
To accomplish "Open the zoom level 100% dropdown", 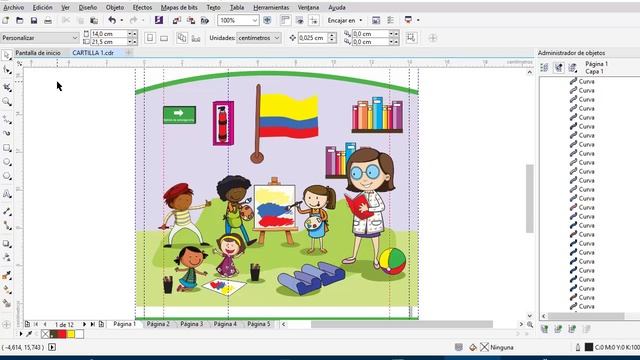I will [255, 20].
